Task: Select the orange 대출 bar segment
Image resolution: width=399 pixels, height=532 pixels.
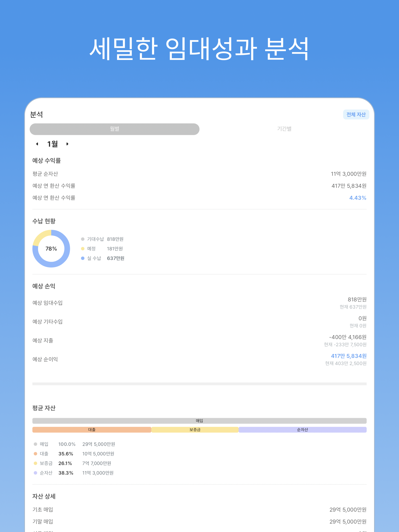Action: tap(92, 430)
